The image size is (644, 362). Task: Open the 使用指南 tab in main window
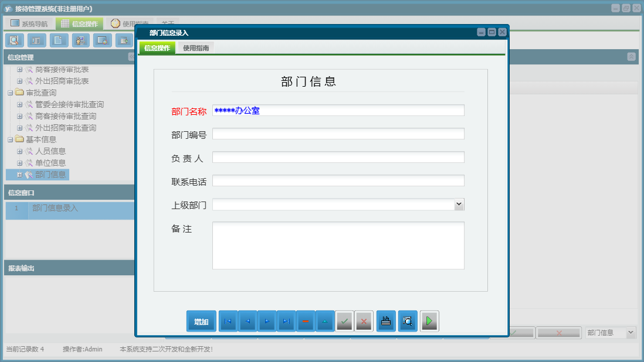pos(130,24)
